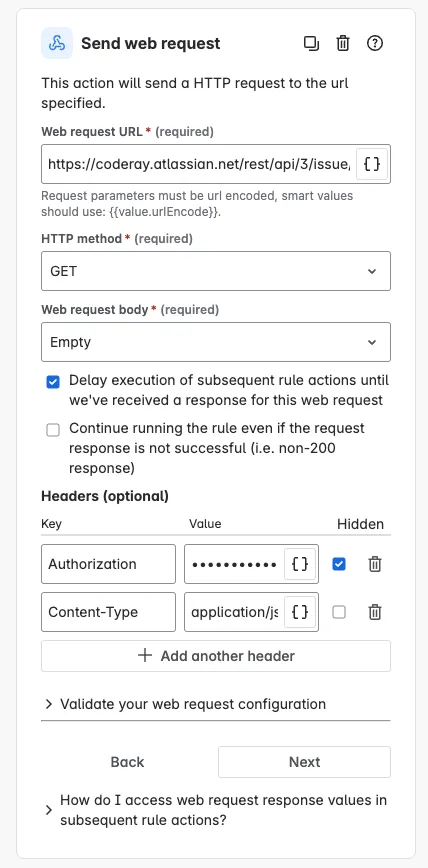
Task: Open the HTTP method dropdown showing GET
Action: 216,271
